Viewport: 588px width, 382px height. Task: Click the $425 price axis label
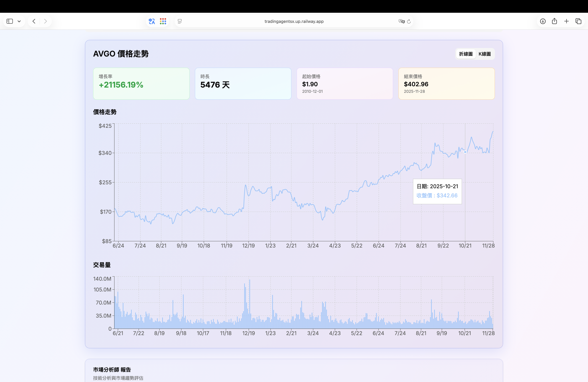[x=105, y=126]
